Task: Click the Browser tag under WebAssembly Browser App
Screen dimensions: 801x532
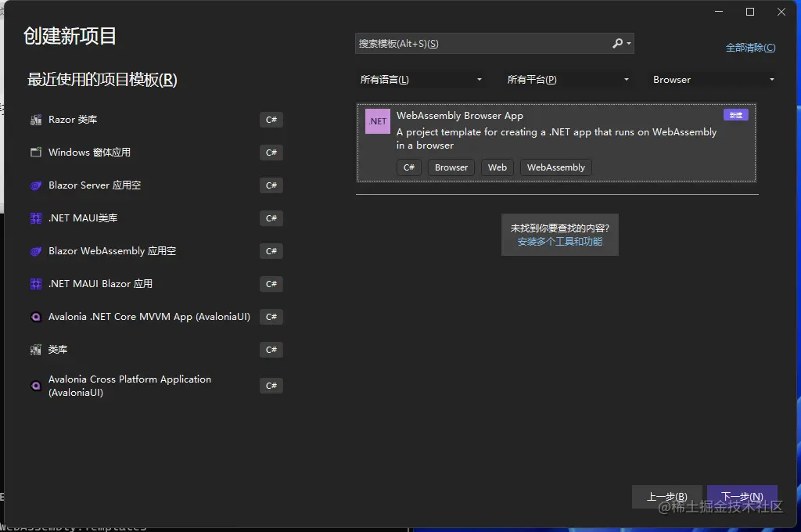Action: pos(451,167)
